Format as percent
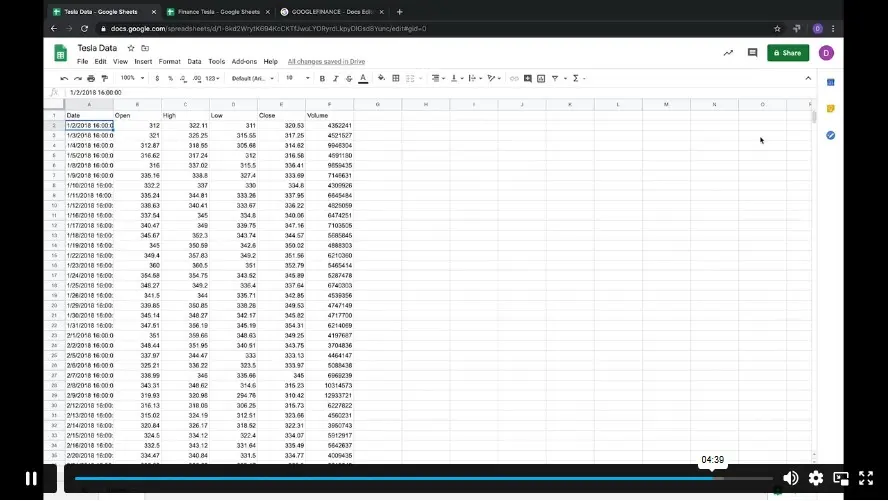 click(x=170, y=79)
